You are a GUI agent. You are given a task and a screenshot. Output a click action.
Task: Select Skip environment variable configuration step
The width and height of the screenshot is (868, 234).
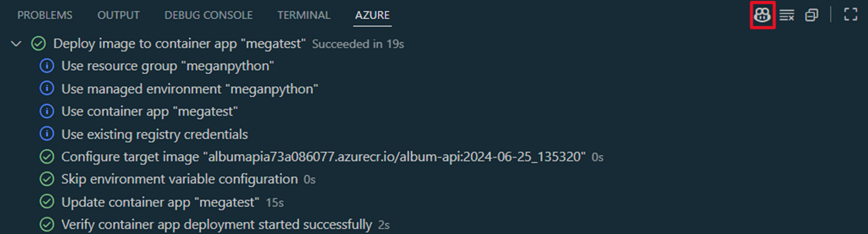coord(179,179)
